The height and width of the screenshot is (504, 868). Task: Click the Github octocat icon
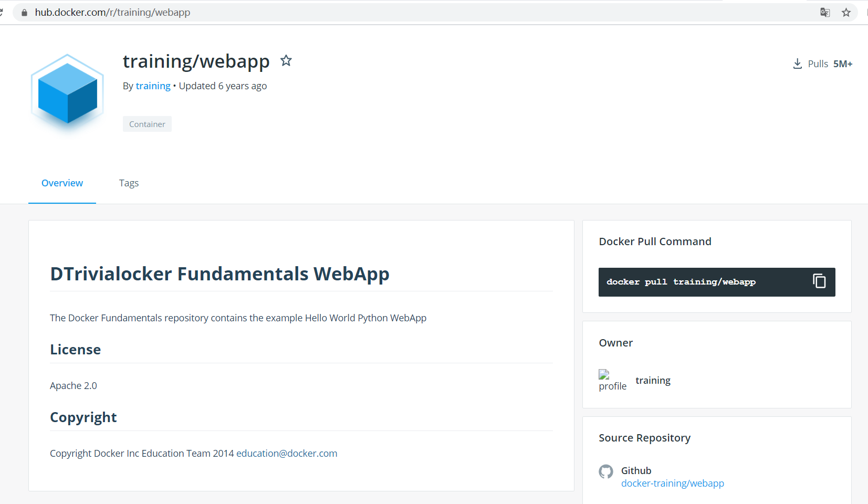click(x=606, y=471)
